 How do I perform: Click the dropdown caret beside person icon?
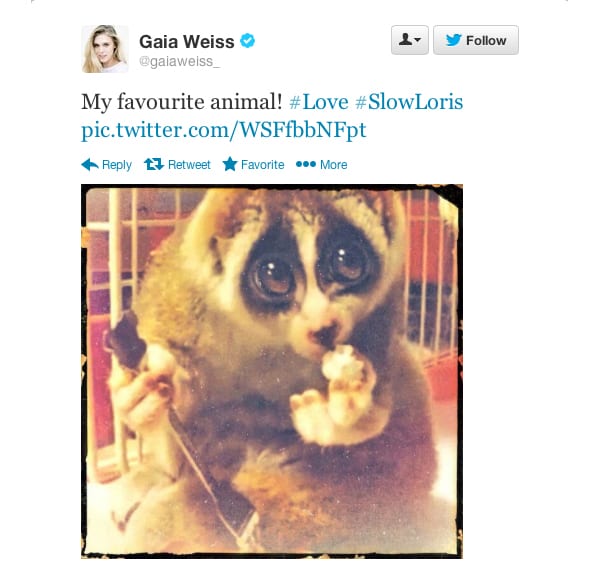tap(418, 40)
